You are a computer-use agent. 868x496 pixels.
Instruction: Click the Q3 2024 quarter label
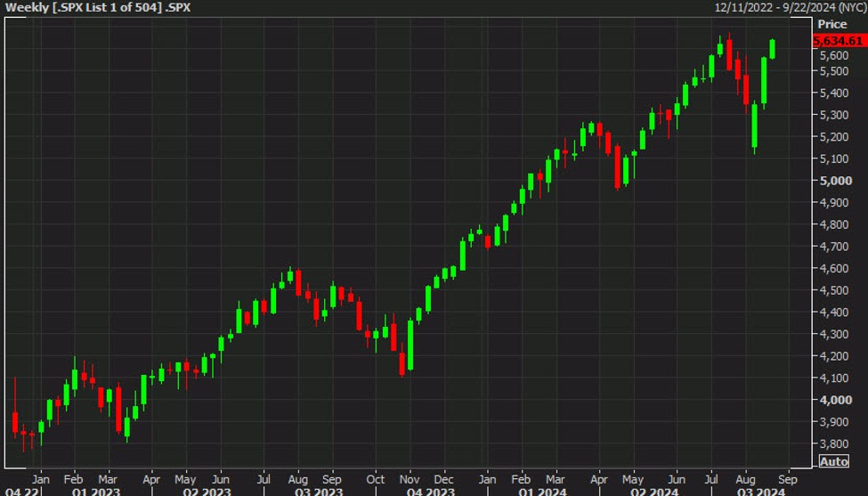click(x=760, y=492)
